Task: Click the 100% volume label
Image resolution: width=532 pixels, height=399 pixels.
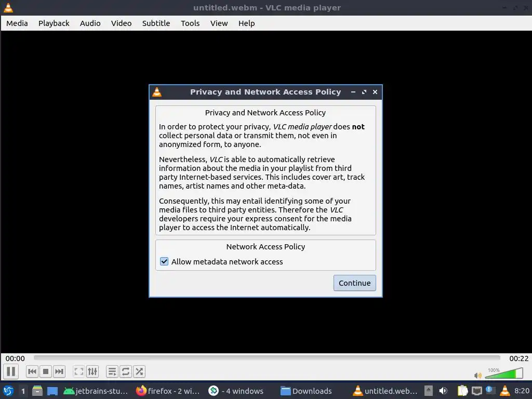Action: pyautogui.click(x=494, y=370)
